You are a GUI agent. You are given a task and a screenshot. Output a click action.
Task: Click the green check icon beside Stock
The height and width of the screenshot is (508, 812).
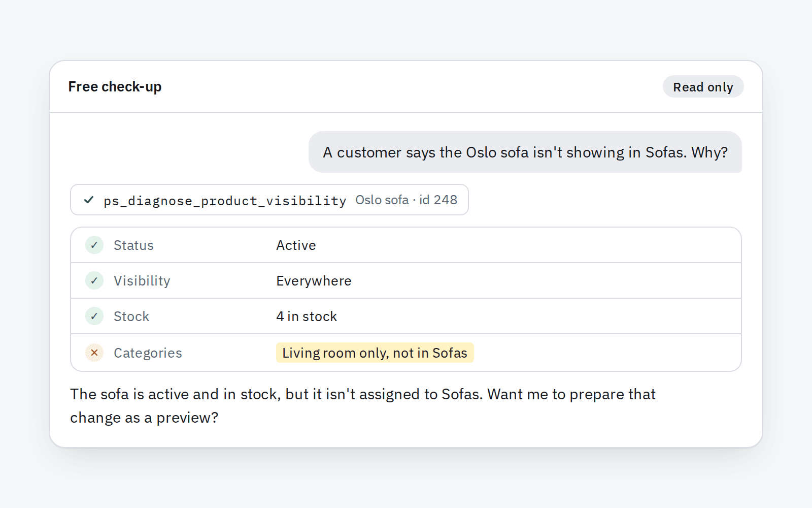click(x=94, y=316)
